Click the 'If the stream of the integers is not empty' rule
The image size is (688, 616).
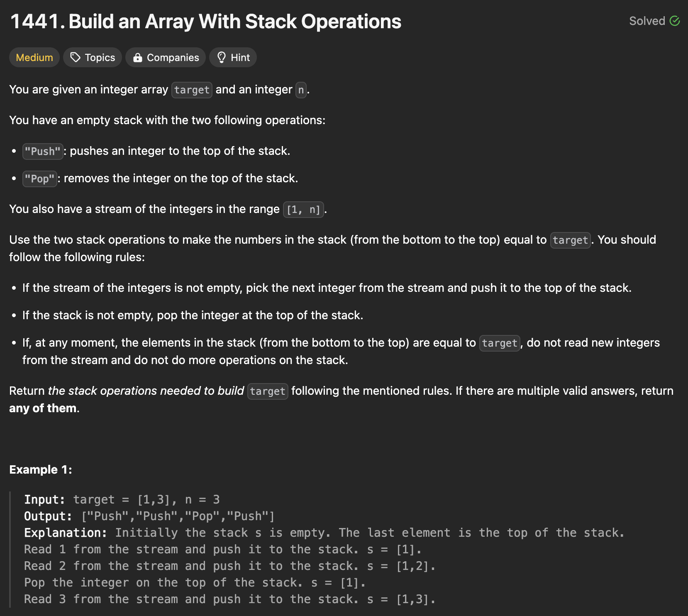pyautogui.click(x=327, y=288)
